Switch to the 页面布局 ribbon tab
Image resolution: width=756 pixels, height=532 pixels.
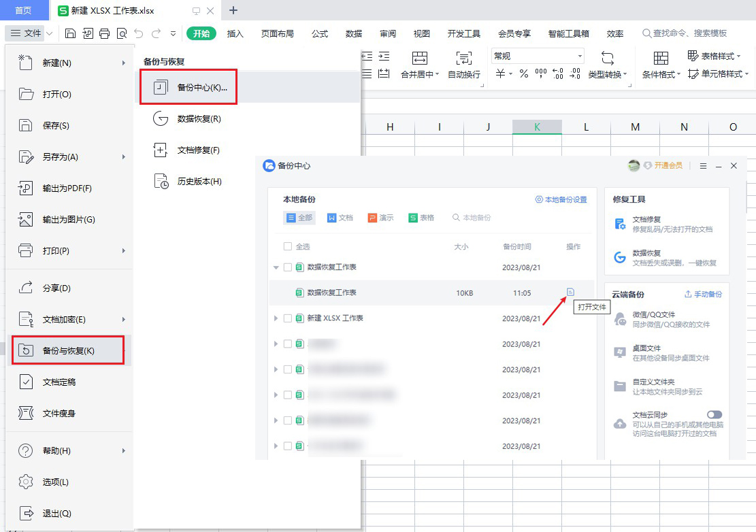pos(277,33)
